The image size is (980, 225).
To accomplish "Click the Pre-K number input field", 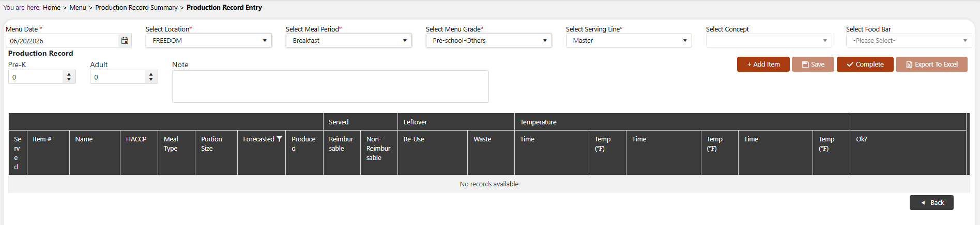I will pos(35,77).
